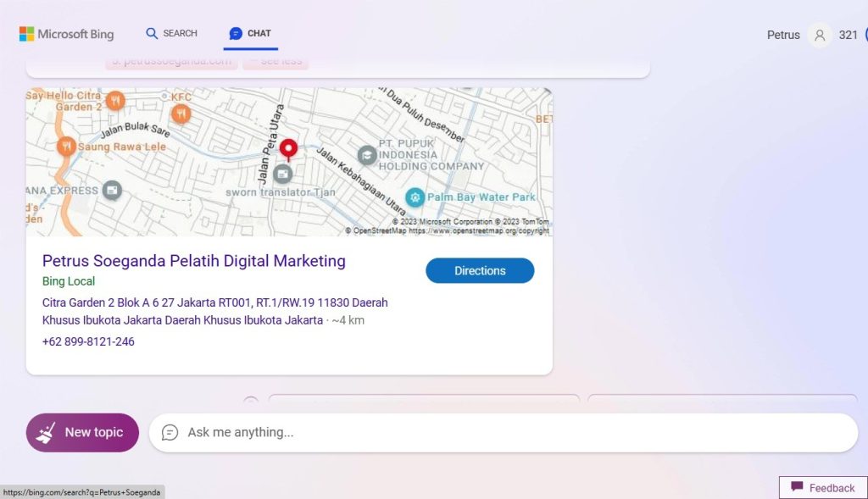868x499 pixels.
Task: Select the Saung Rawa Lele restaurant marker
Action: click(66, 147)
